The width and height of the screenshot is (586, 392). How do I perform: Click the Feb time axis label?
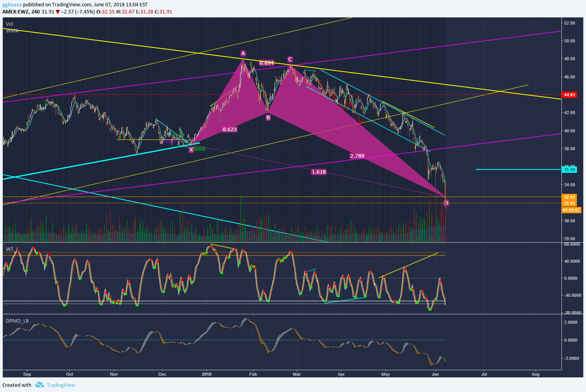click(x=253, y=374)
